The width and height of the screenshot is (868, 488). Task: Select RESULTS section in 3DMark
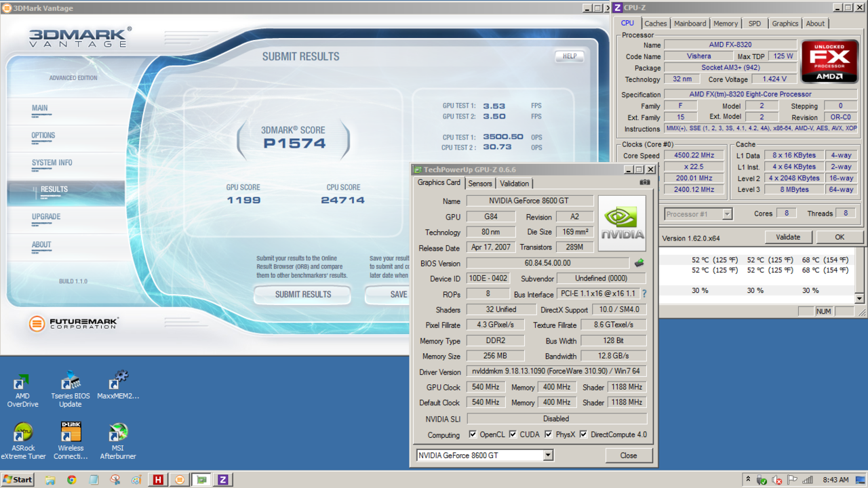click(66, 193)
